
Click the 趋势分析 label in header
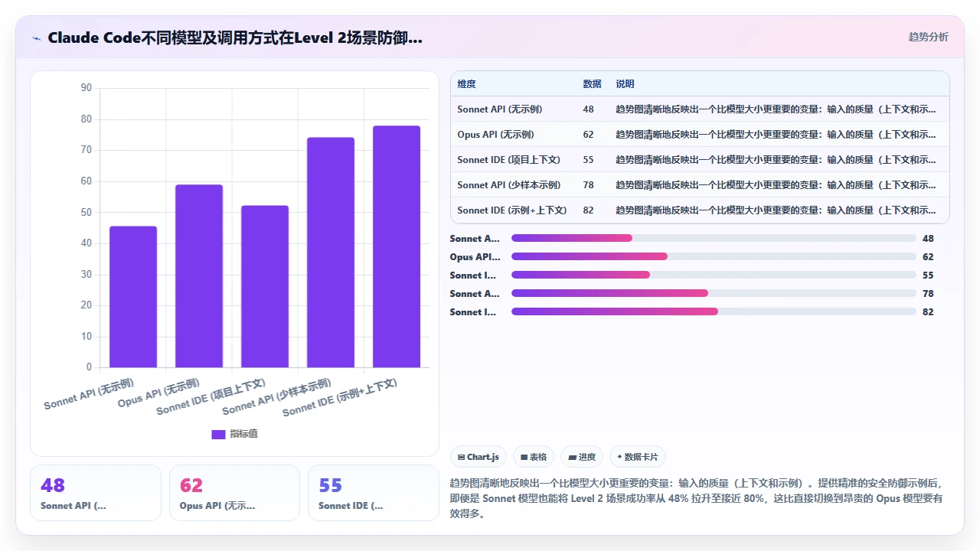tap(928, 37)
